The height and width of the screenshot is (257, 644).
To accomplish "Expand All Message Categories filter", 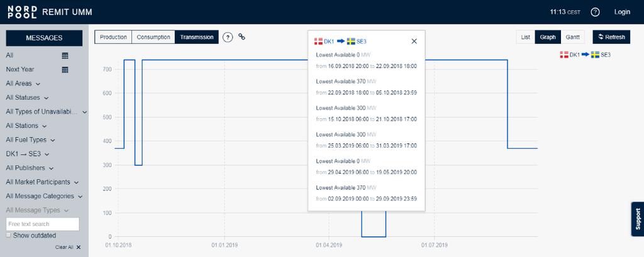I will (45, 196).
